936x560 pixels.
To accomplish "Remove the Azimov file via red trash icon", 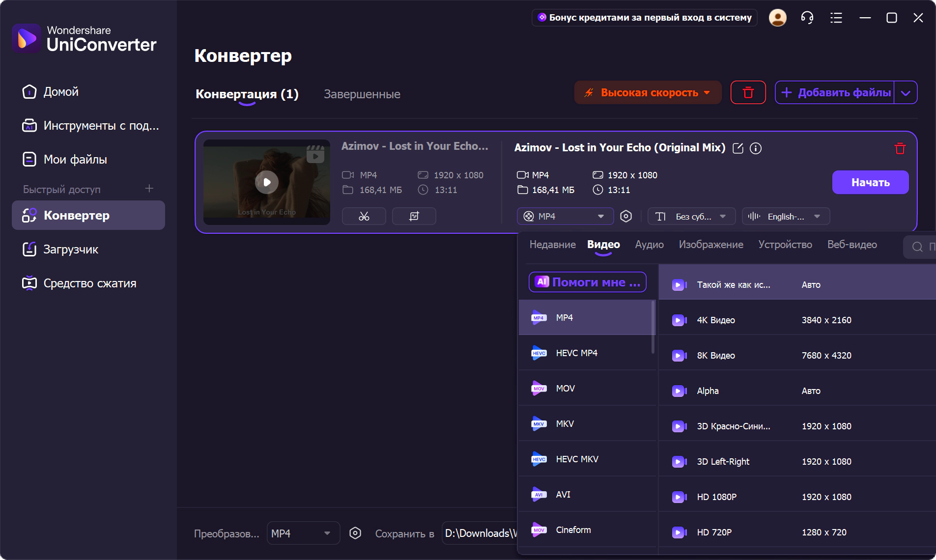I will click(x=900, y=148).
